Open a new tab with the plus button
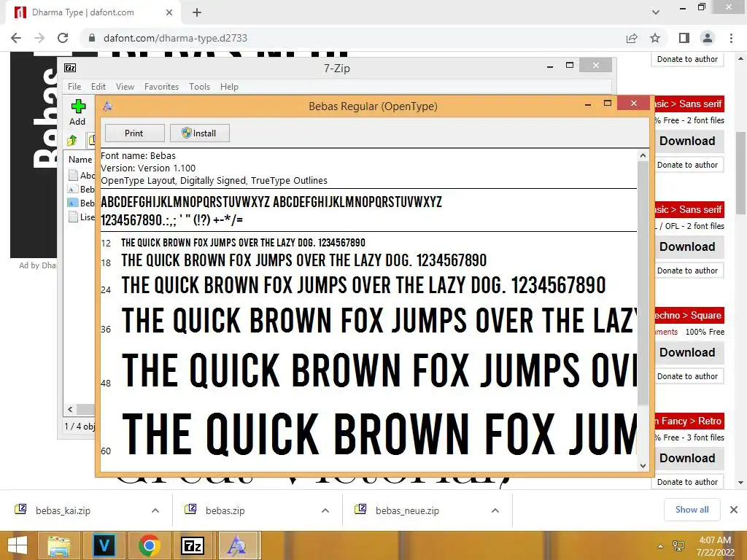 197,12
